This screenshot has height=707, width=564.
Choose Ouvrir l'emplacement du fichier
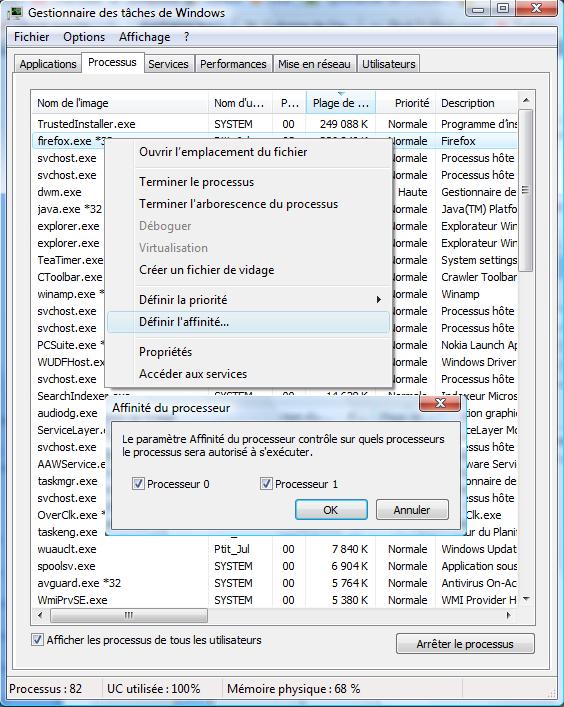point(248,152)
